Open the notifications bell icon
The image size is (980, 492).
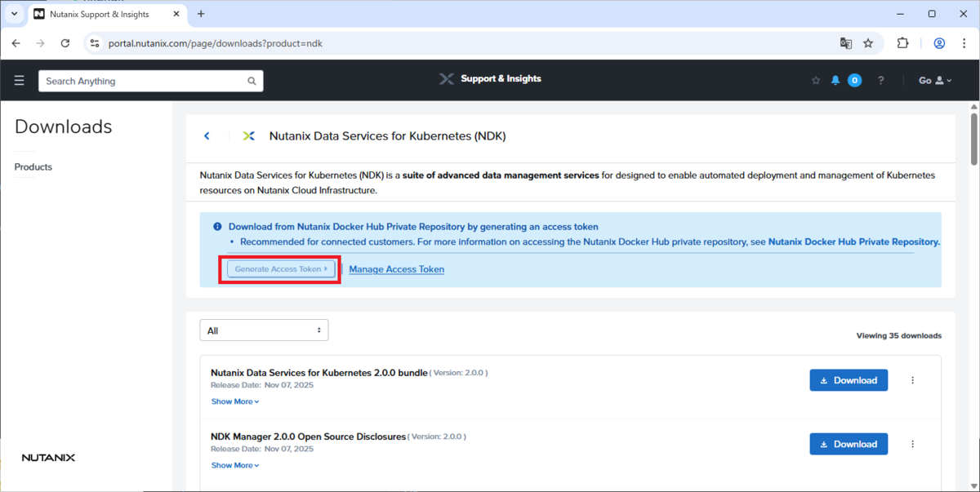[835, 80]
